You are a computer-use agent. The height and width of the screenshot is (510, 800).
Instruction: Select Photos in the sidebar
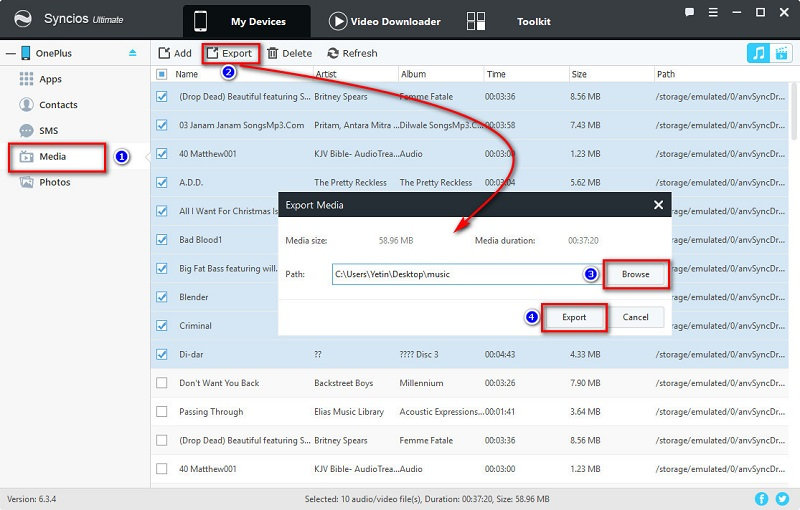[x=55, y=182]
